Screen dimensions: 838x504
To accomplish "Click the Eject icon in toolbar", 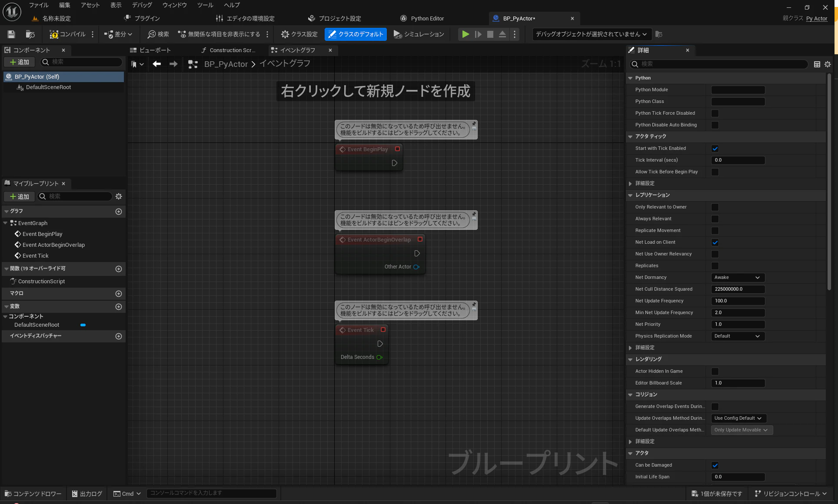I will (x=502, y=34).
